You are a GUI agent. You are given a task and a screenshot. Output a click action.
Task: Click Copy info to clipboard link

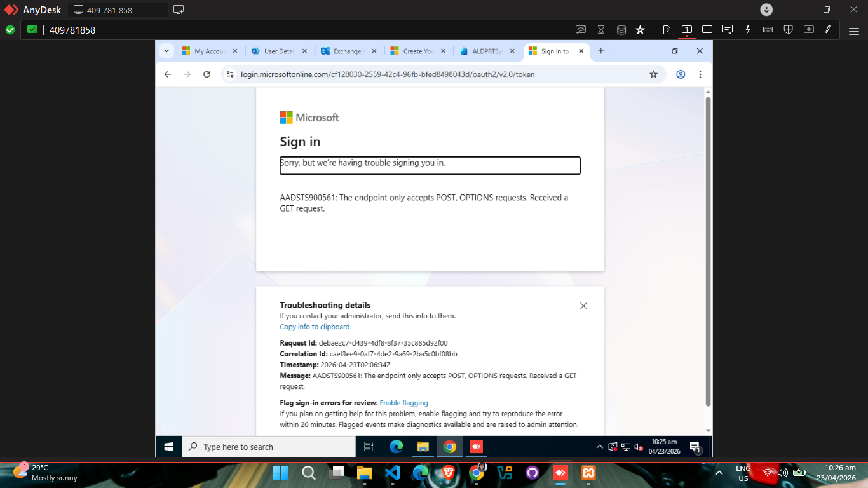[x=315, y=327]
